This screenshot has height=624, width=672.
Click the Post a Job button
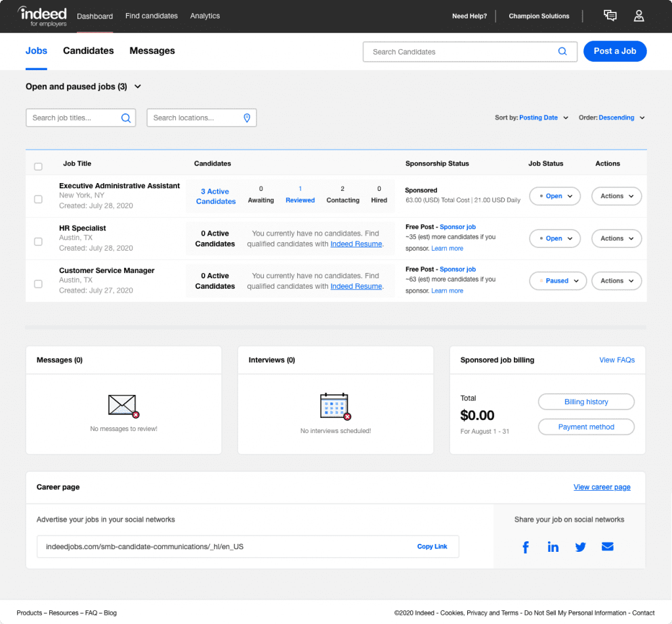614,51
